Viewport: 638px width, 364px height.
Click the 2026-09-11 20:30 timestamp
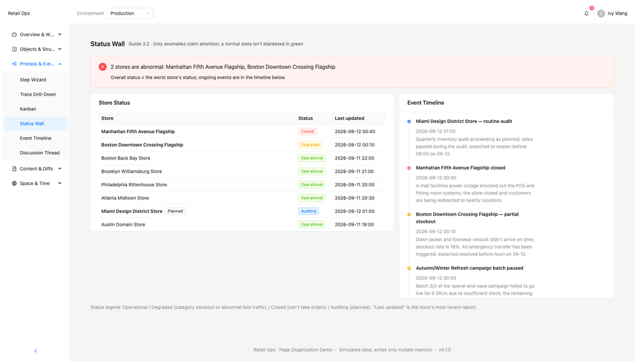[354, 198]
